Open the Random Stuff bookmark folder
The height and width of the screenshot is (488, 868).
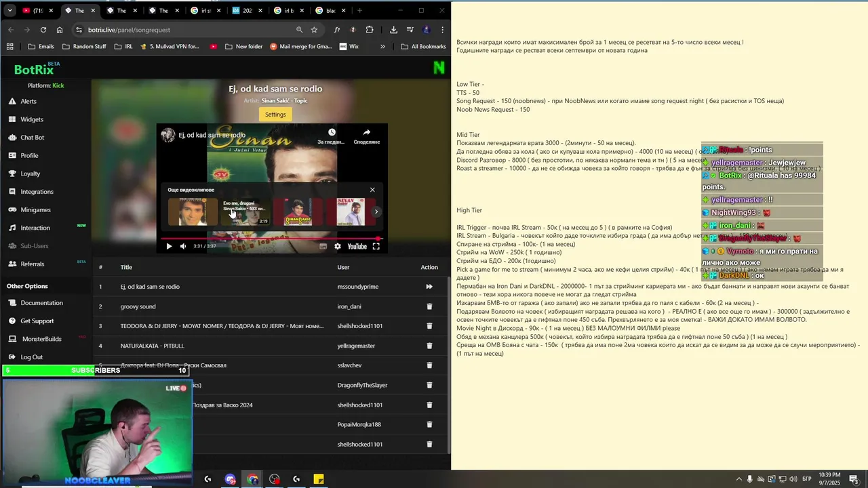[84, 47]
